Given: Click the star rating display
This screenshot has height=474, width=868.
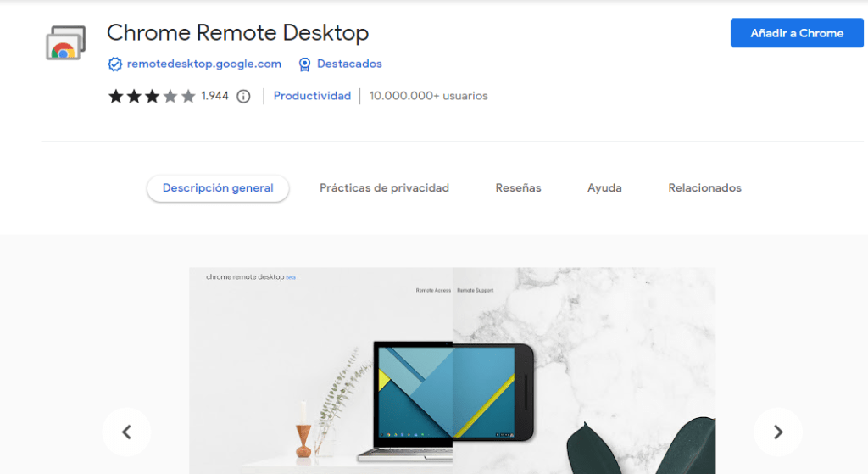Looking at the screenshot, I should click(152, 97).
